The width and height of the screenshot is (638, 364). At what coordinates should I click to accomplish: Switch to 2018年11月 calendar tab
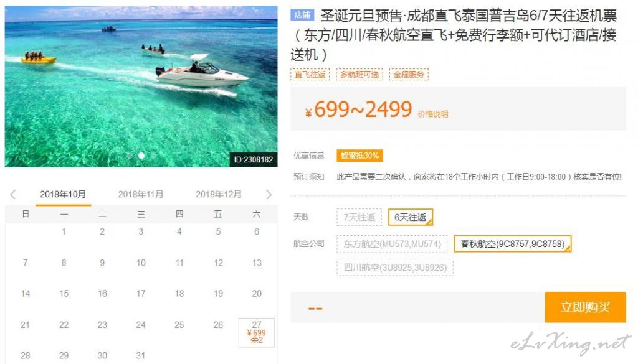[141, 194]
